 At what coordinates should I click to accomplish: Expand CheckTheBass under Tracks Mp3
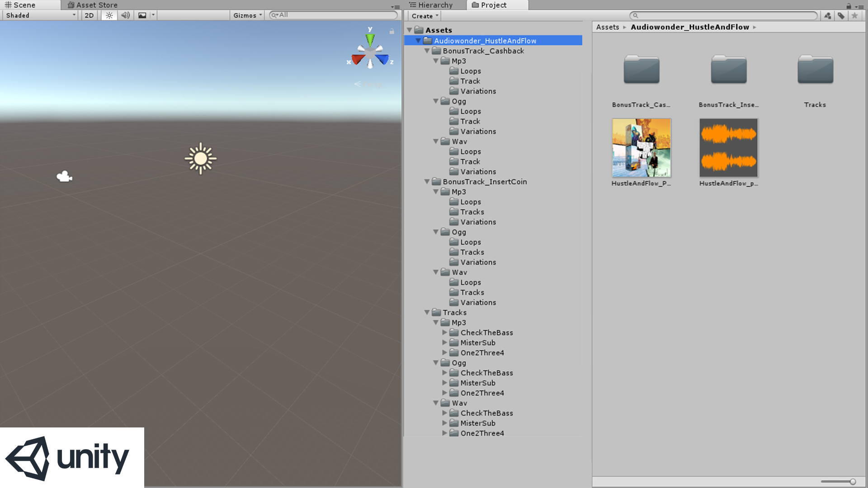(x=445, y=333)
